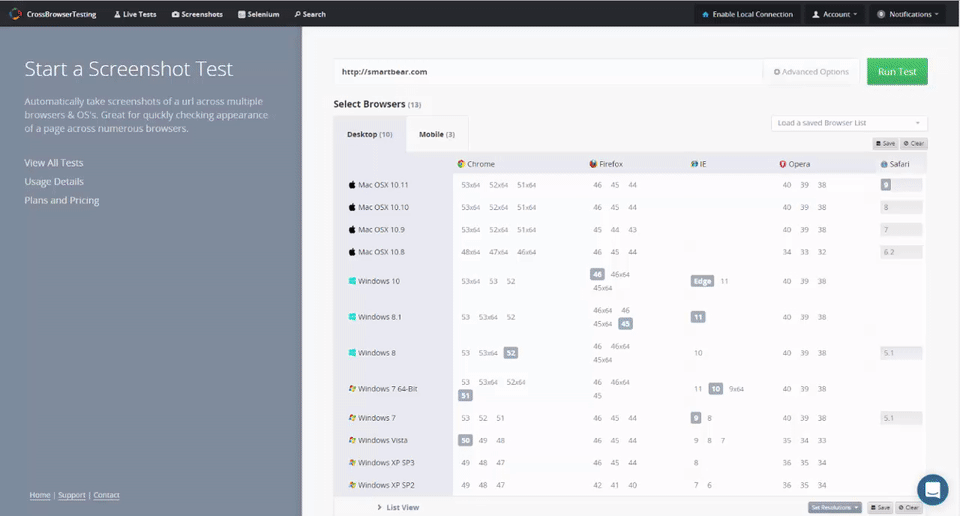The height and width of the screenshot is (516, 960).
Task: Click the green Run Test button
Action: pyautogui.click(x=897, y=72)
